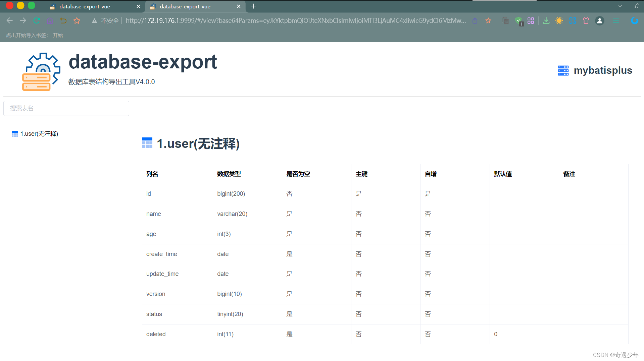Click the tinyint(20) data type cell
644x361 pixels.
click(x=247, y=314)
